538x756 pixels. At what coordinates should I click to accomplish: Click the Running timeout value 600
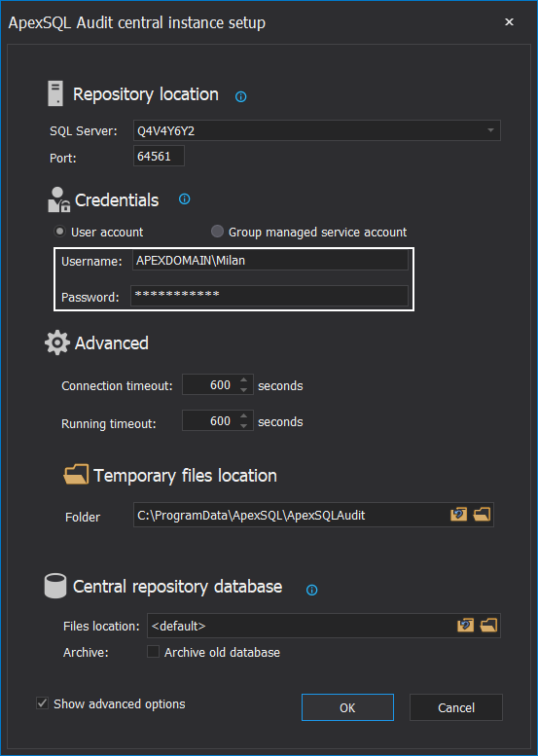pos(220,420)
